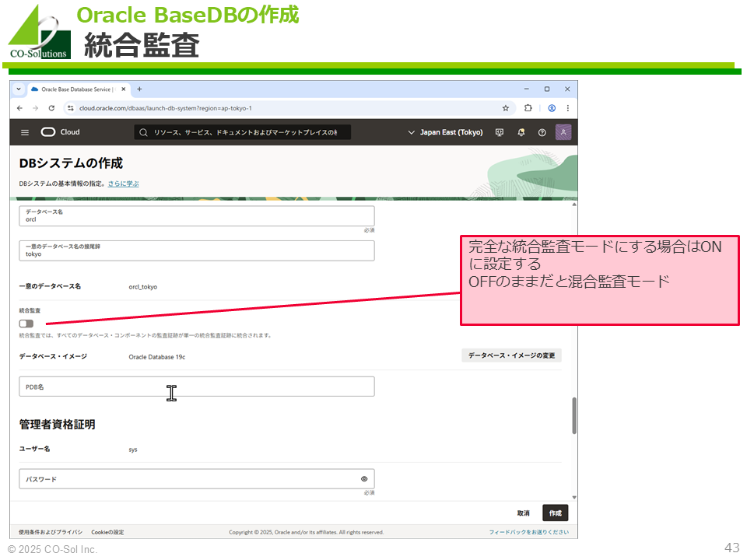Open the Oracle Cloud hamburger navigation menu
The height and width of the screenshot is (560, 747).
25,132
